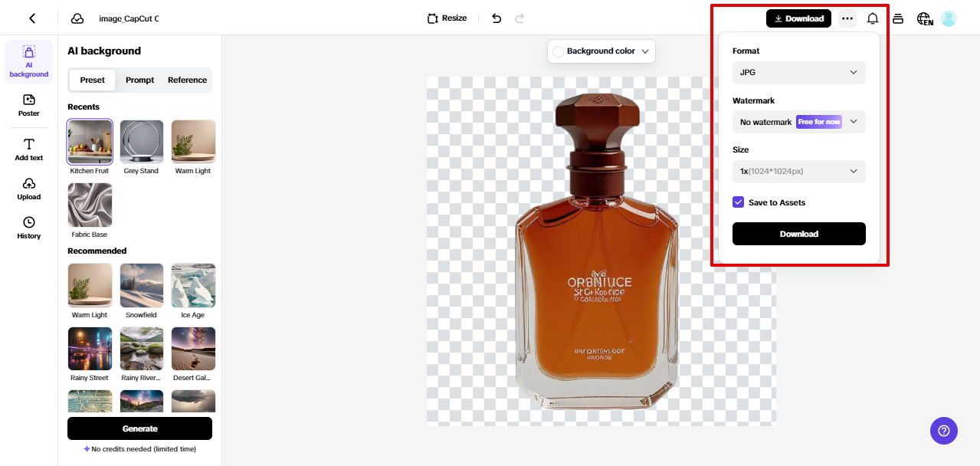Open the notifications bell
The image size is (980, 466).
tap(873, 18)
